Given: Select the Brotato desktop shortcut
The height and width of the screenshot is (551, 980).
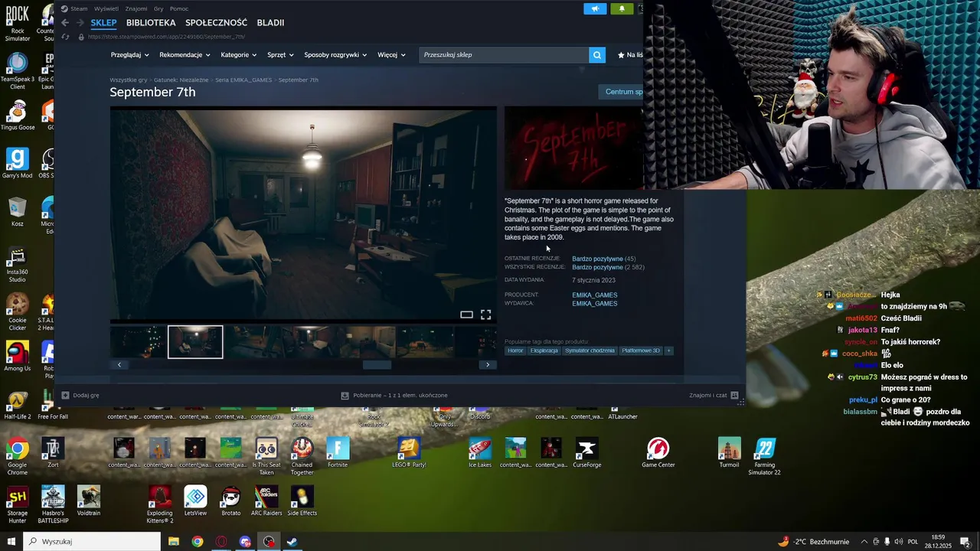Looking at the screenshot, I should pos(230,500).
